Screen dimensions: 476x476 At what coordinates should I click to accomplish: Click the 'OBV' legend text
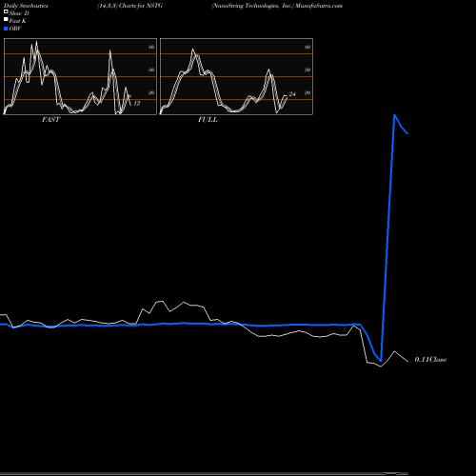15,29
